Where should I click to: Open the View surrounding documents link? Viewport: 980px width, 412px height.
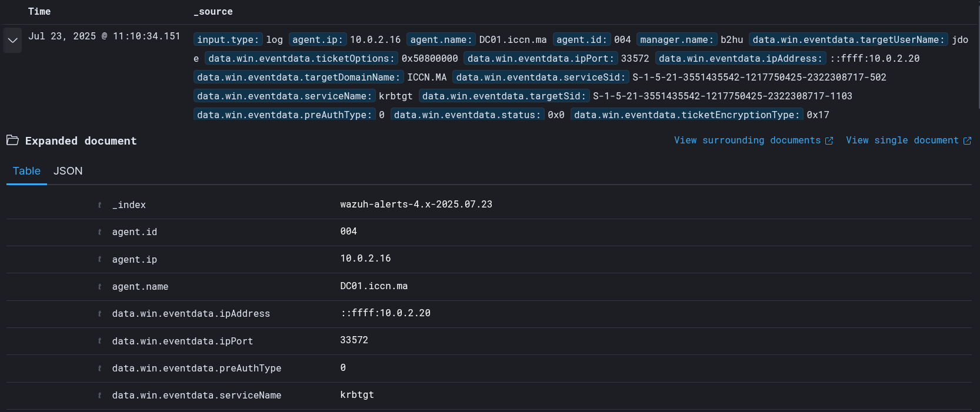[x=747, y=140]
